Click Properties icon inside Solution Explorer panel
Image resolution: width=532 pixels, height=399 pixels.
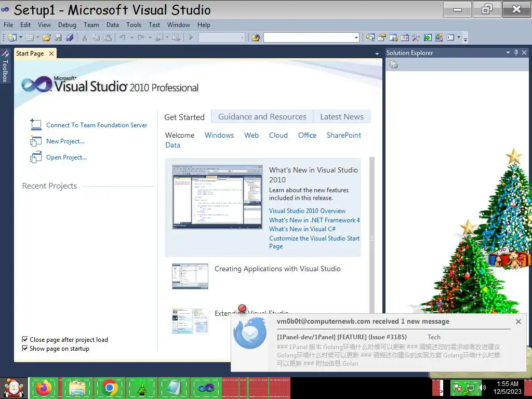(x=393, y=64)
